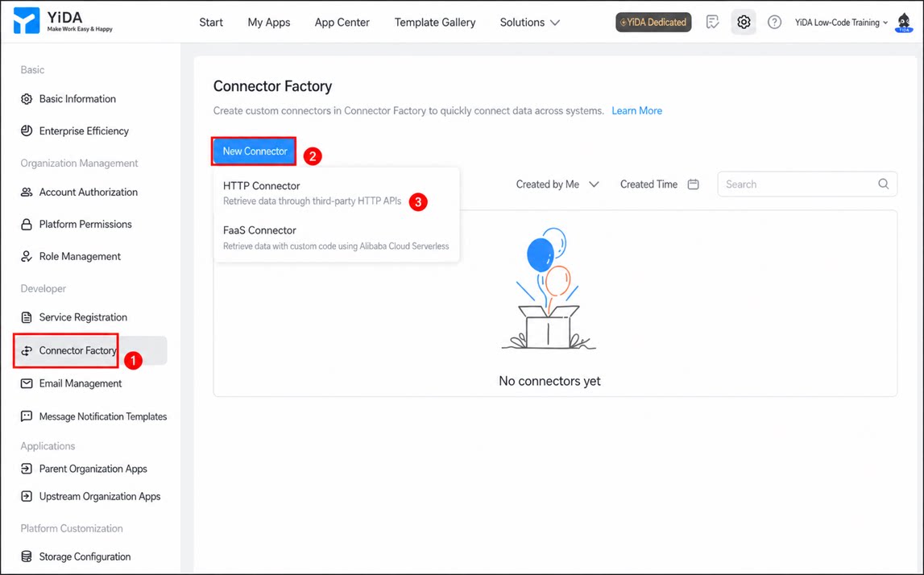Click the help question mark icon
924x575 pixels.
coord(774,23)
